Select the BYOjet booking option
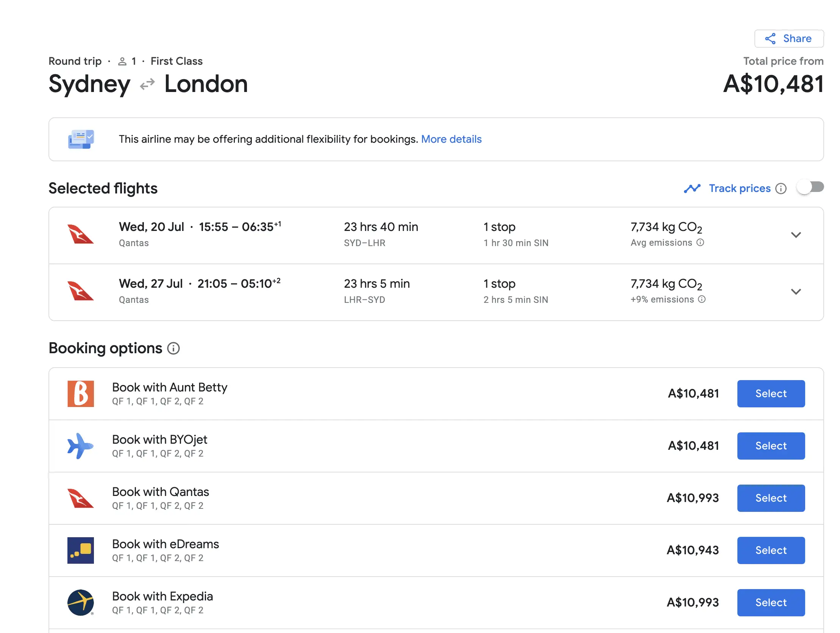 coord(771,446)
